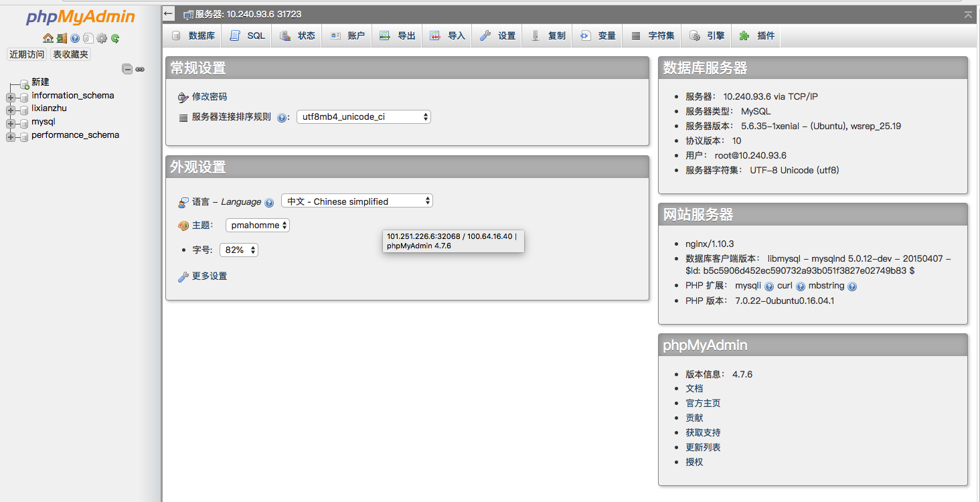Click the performance_schema database cylinder icon

pyautogui.click(x=24, y=137)
